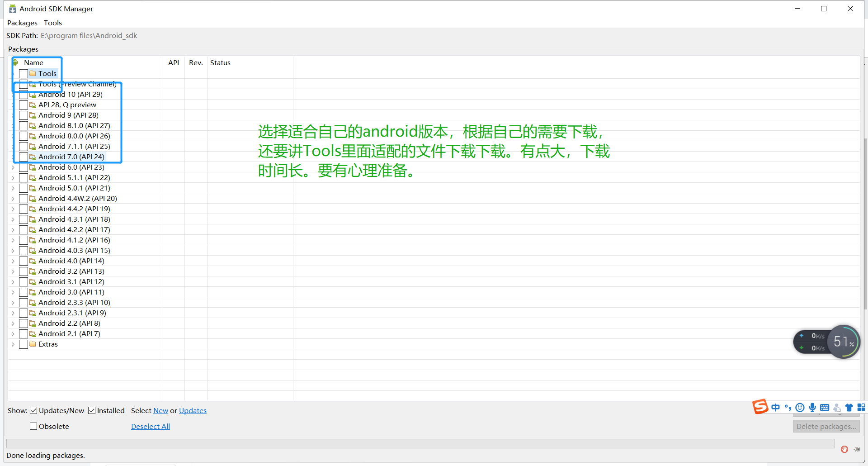Expand Android 4.4.2 (API 19) node
The width and height of the screenshot is (868, 466).
pos(13,209)
